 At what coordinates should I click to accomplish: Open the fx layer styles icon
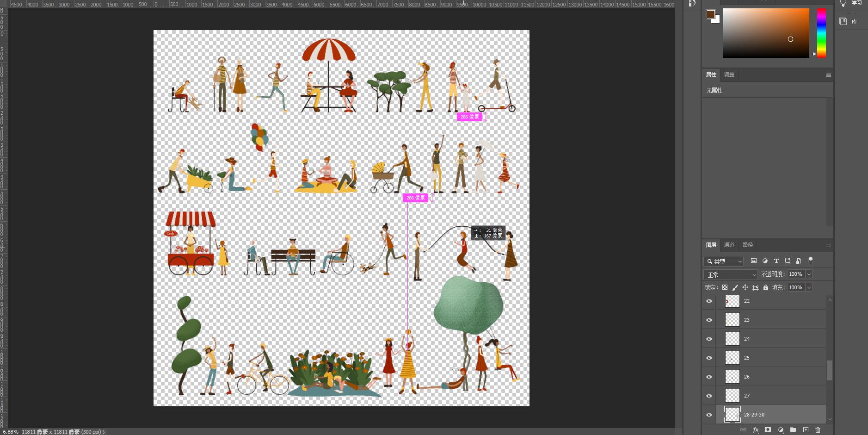point(756,430)
